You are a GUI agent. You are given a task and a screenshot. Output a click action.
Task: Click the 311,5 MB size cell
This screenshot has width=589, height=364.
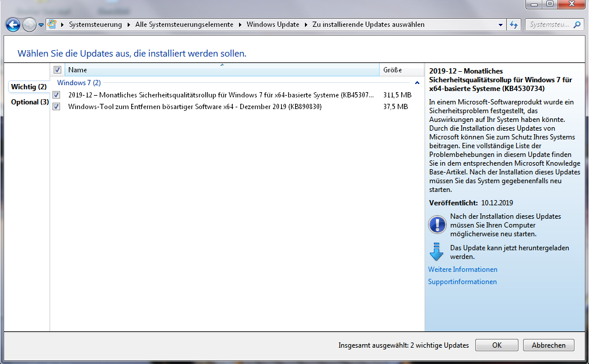pyautogui.click(x=397, y=95)
